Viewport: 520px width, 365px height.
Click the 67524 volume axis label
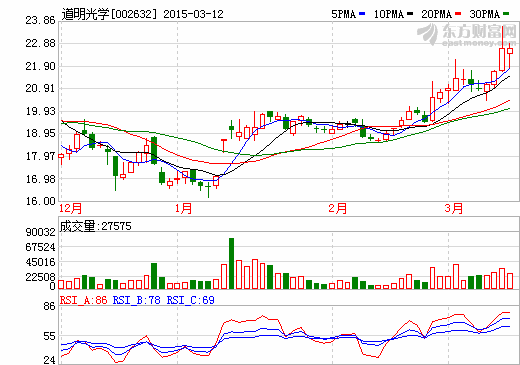(40, 247)
